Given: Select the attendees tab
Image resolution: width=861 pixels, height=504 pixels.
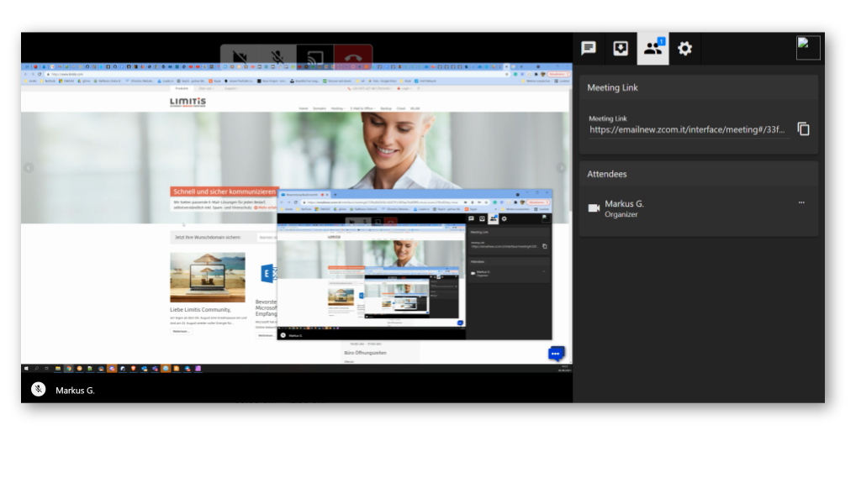Looking at the screenshot, I should click(x=653, y=49).
